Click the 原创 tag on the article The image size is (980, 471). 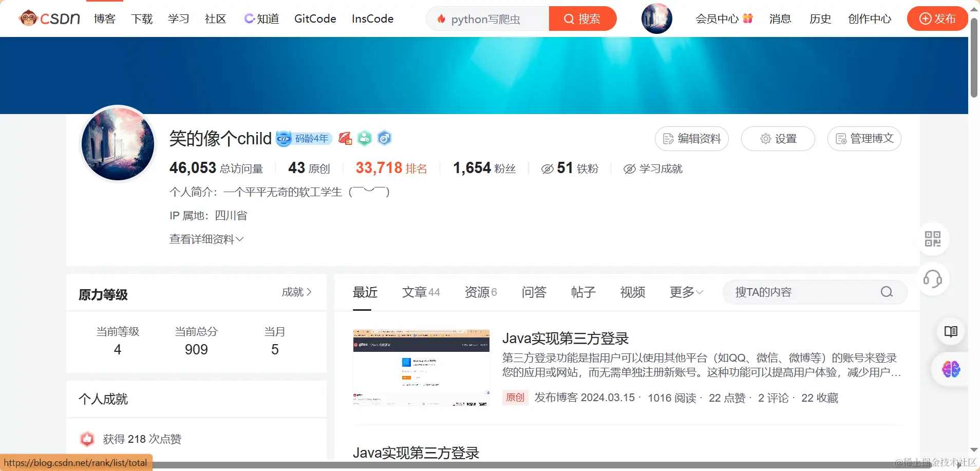515,398
